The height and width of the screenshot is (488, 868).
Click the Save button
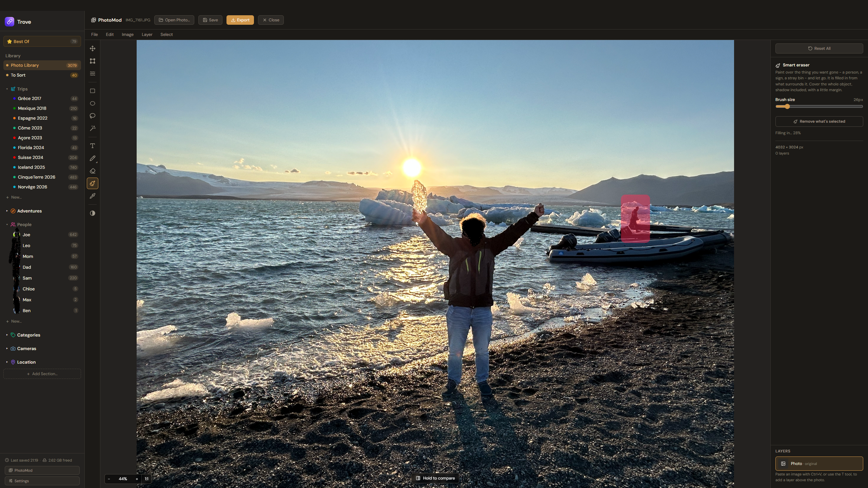(210, 20)
